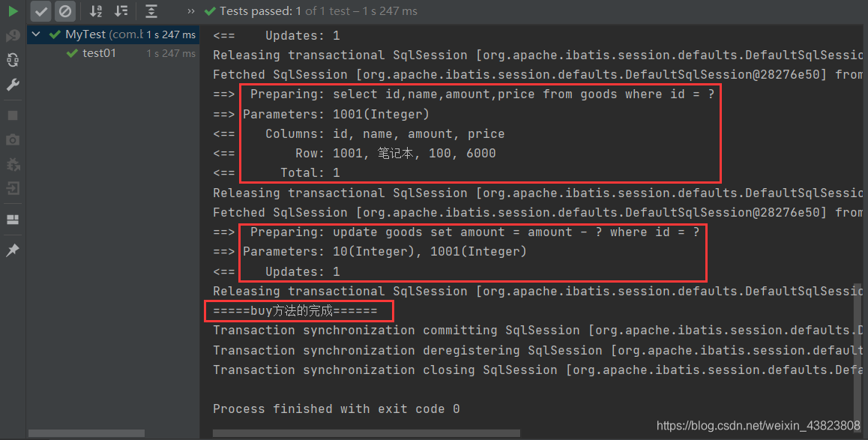Sort tests by duration
Image resolution: width=868 pixels, height=440 pixels.
point(121,11)
